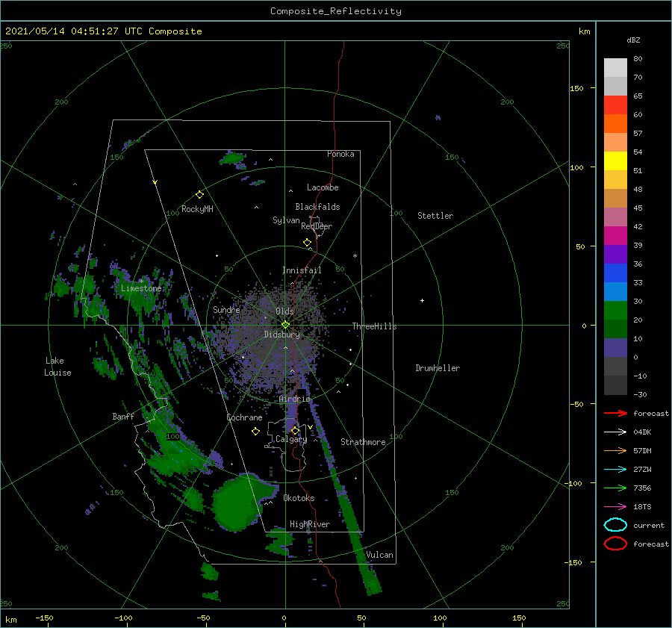This screenshot has width=672, height=628.
Task: Click the Lacombe town label
Action: click(x=323, y=187)
